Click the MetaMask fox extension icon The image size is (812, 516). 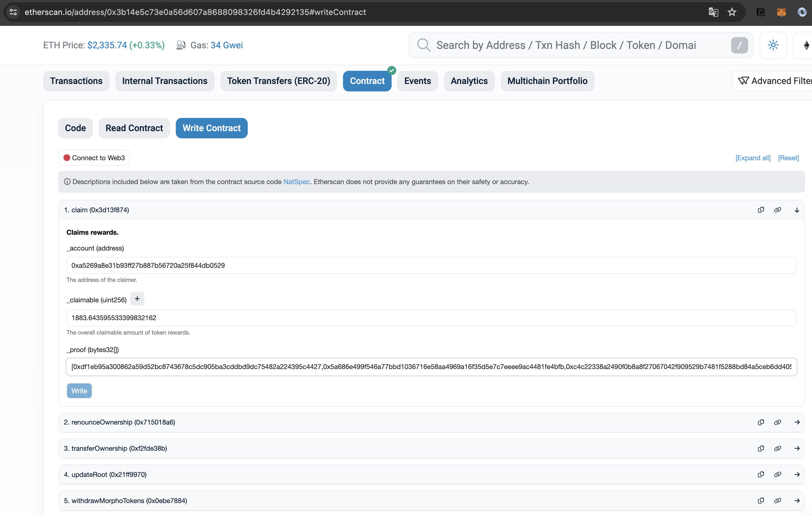coord(781,12)
